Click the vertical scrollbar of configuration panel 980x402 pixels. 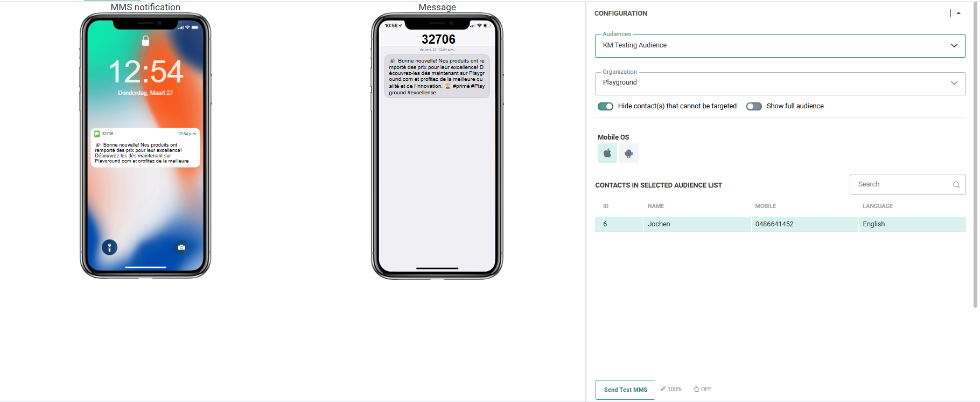[975, 156]
